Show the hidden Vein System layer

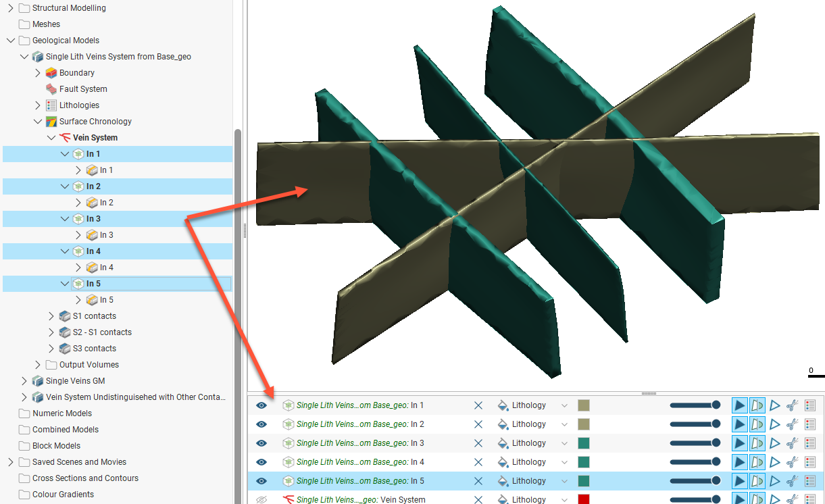(x=261, y=500)
